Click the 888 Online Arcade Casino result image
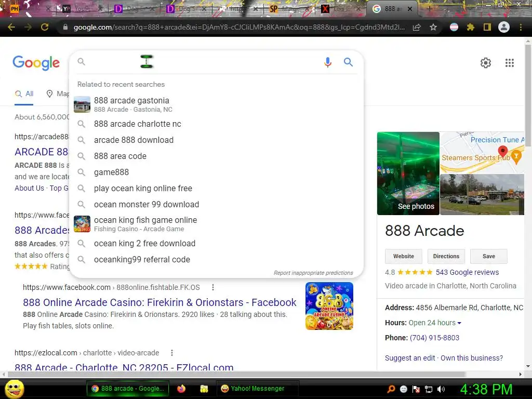This screenshot has height=399, width=532. tap(329, 306)
